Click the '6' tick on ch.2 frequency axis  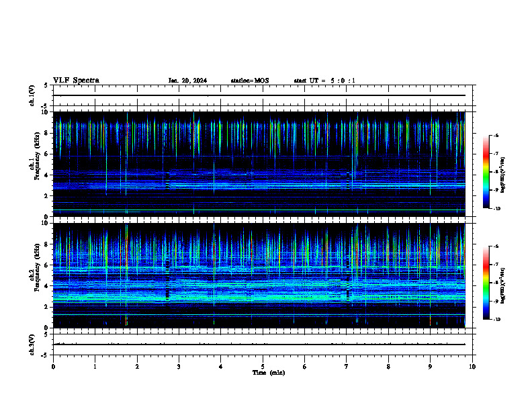coord(46,265)
